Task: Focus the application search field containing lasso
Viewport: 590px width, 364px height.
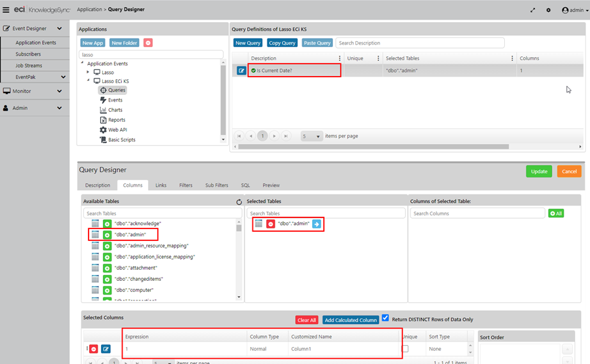Action: point(151,54)
